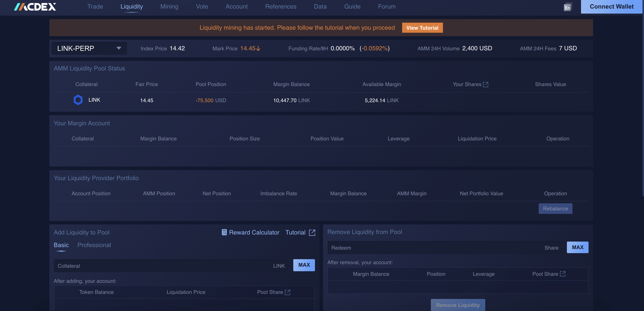Navigate to Vote

202,7
